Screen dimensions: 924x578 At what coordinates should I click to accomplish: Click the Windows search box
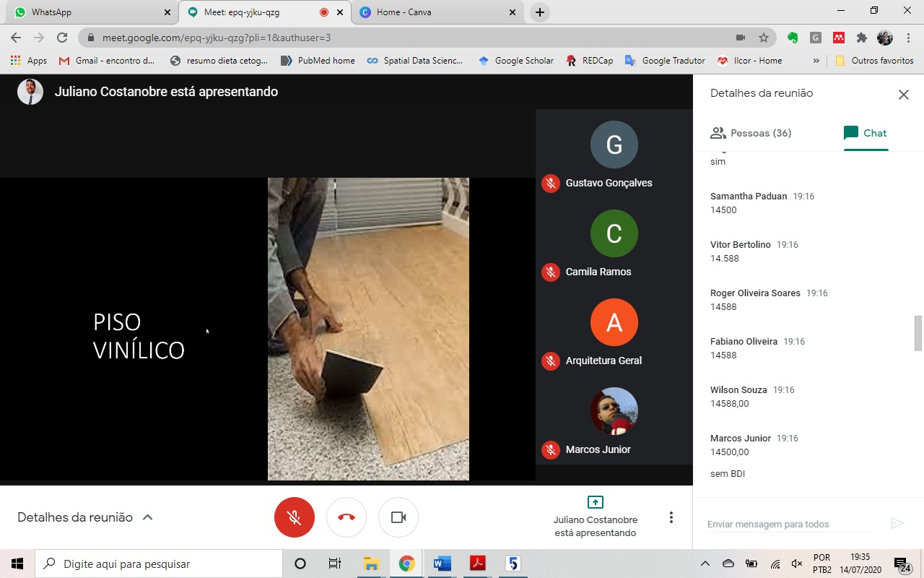(159, 564)
